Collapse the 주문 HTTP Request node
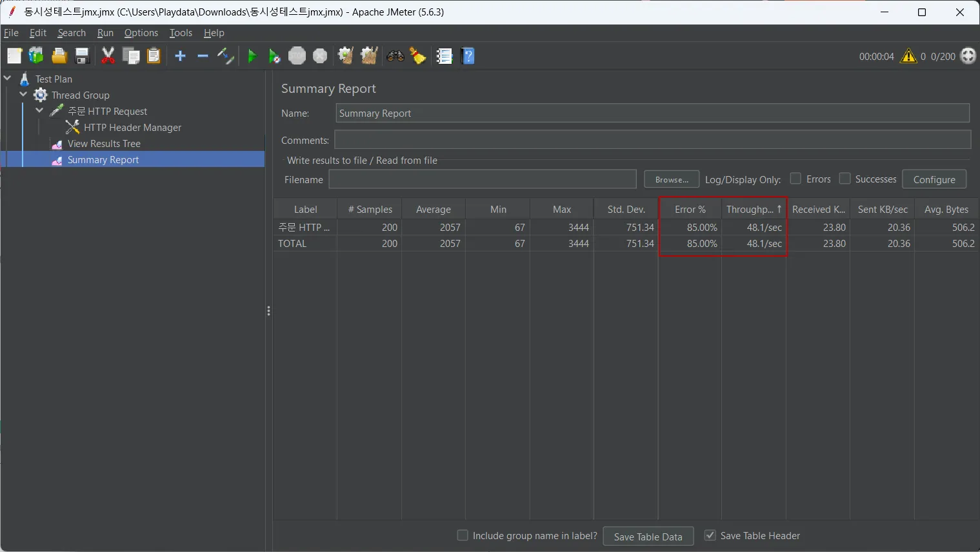 click(x=40, y=111)
